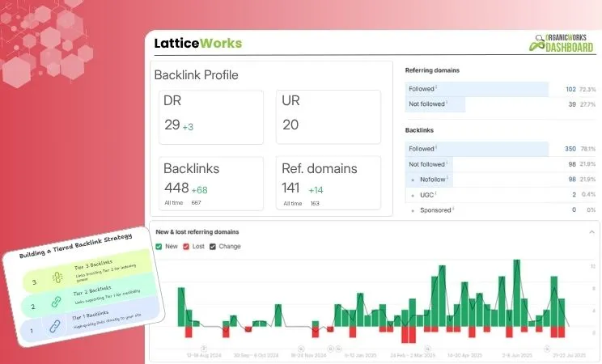The height and width of the screenshot is (364, 602).
Task: Open the DR metric card
Action: [211, 117]
